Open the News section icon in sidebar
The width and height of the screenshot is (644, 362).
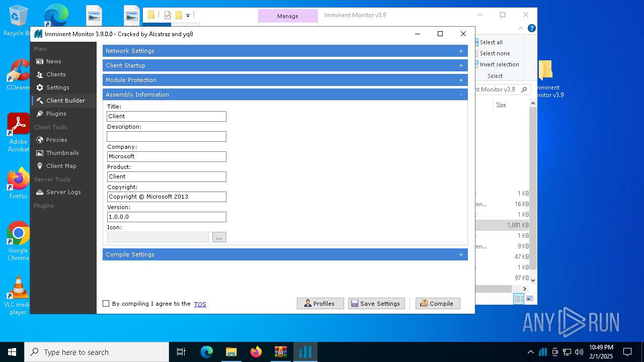click(40, 61)
